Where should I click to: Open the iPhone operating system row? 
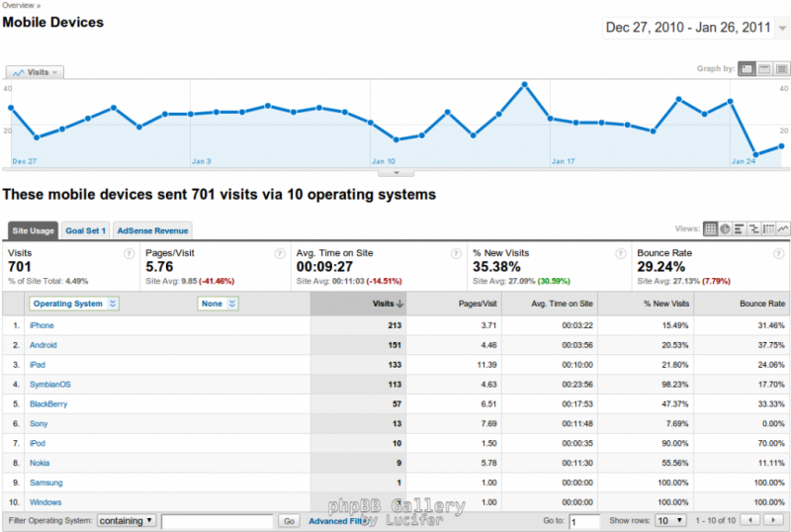tap(42, 325)
